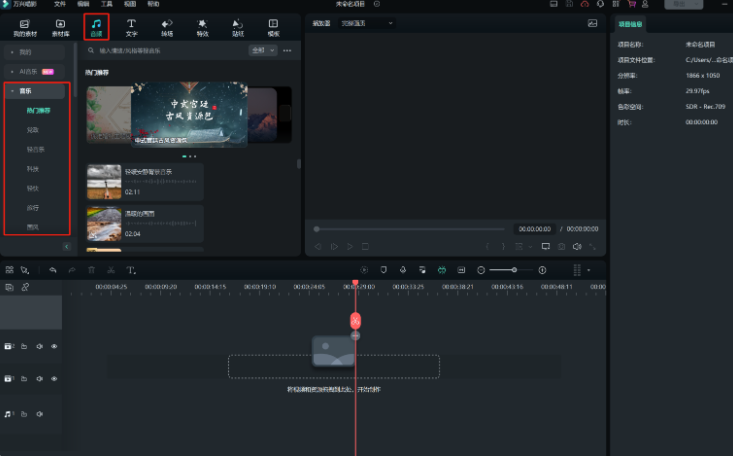Open the preview quality dropdown next to 播放器
The image size is (733, 456).
367,23
